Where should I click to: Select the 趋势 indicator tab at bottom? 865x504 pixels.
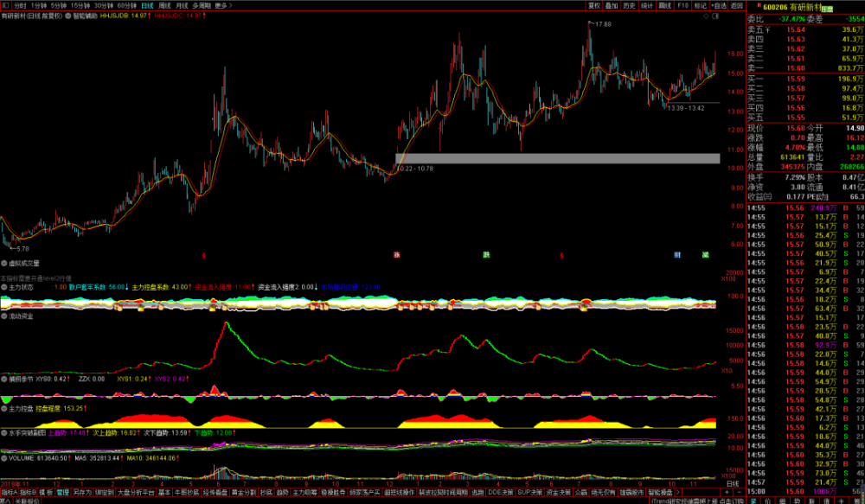(x=279, y=493)
